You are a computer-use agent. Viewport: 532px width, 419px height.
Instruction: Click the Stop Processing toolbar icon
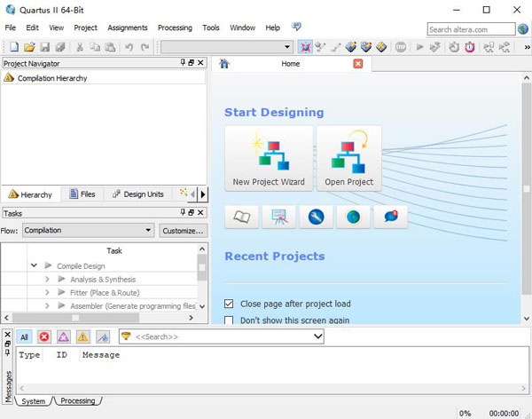tap(401, 46)
